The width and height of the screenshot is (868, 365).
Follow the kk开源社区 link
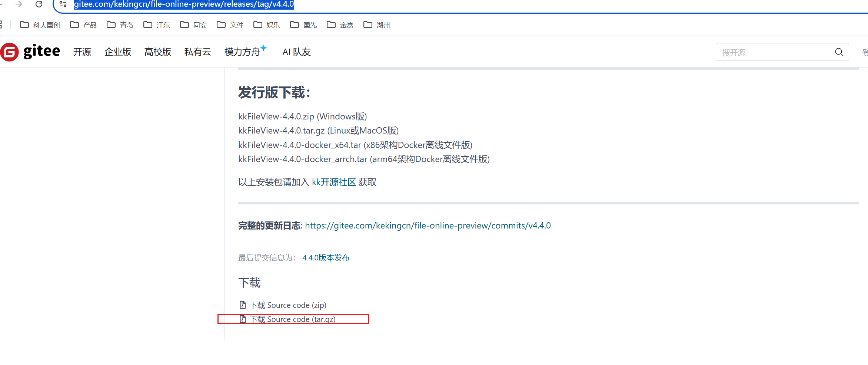(x=334, y=182)
